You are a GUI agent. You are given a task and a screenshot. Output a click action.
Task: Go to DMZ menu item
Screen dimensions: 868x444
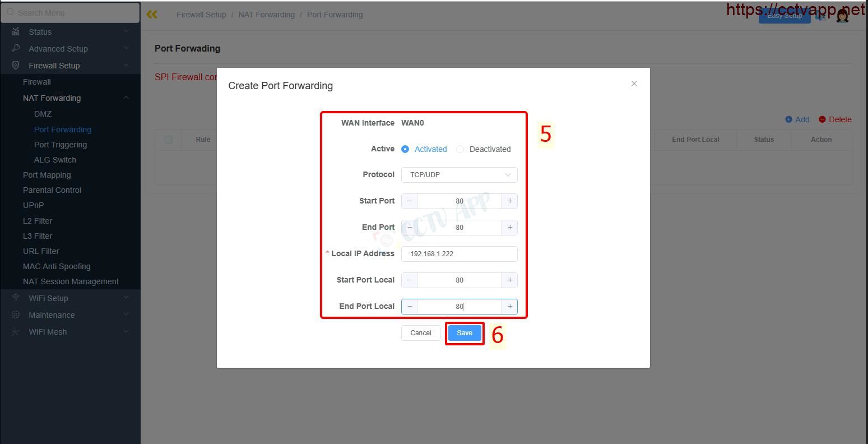point(43,114)
